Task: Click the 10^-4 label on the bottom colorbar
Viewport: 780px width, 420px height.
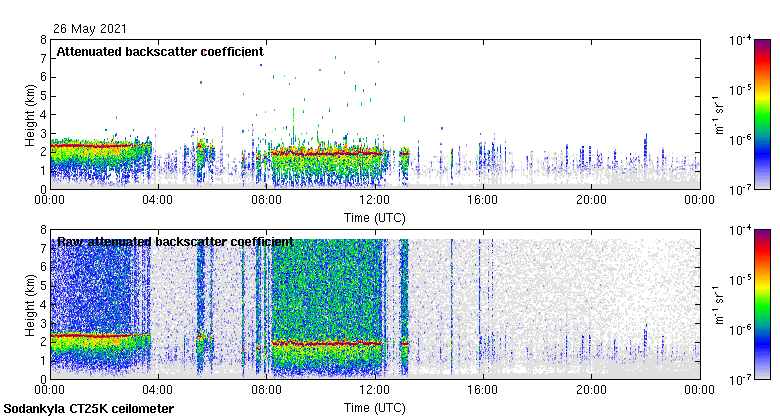Action: pos(740,230)
